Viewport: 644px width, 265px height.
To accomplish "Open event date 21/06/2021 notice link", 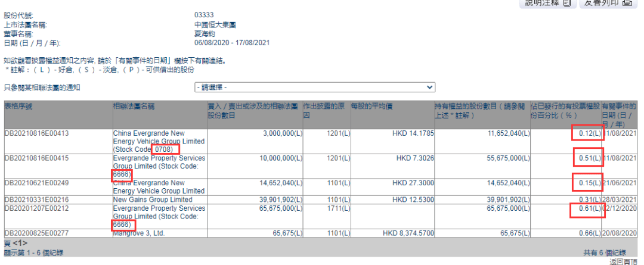I will click(x=620, y=183).
